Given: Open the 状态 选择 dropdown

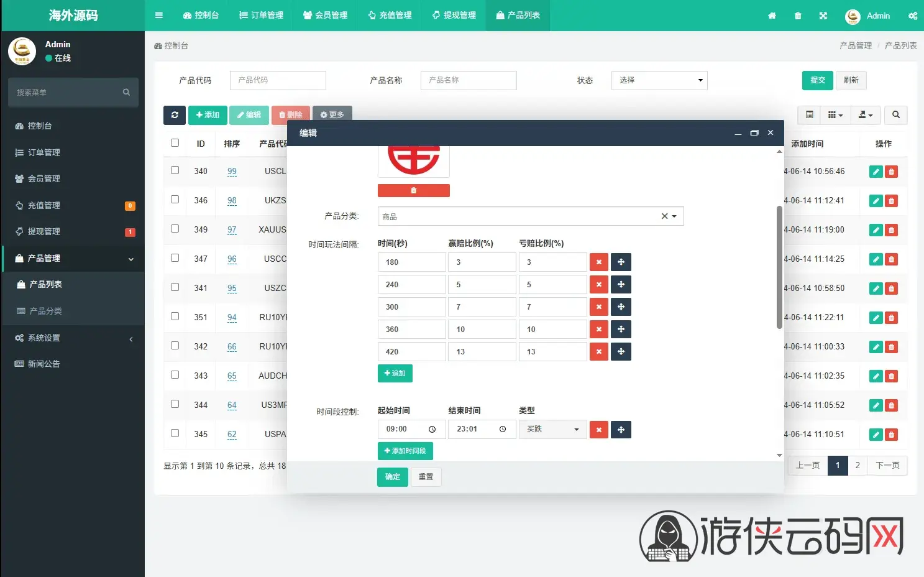Looking at the screenshot, I should [x=659, y=80].
